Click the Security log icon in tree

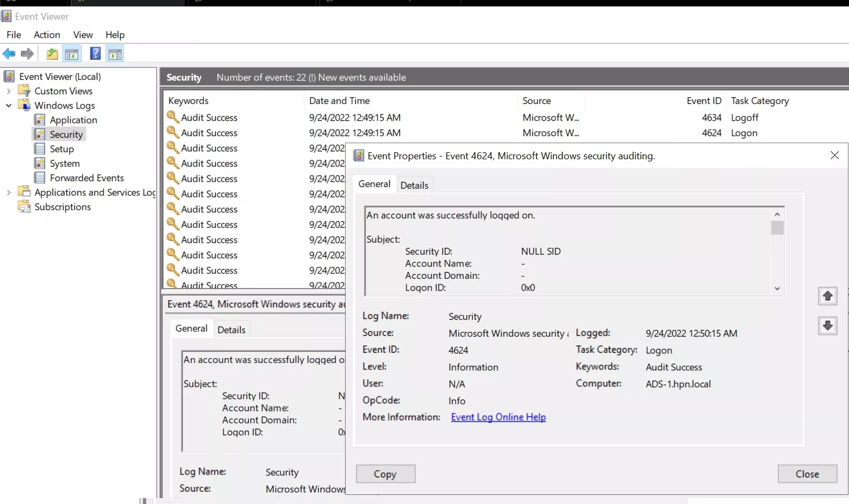(40, 134)
